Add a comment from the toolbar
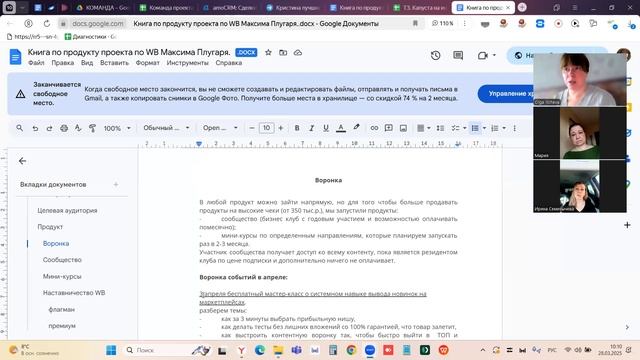The width and height of the screenshot is (640, 360). pyautogui.click(x=389, y=128)
